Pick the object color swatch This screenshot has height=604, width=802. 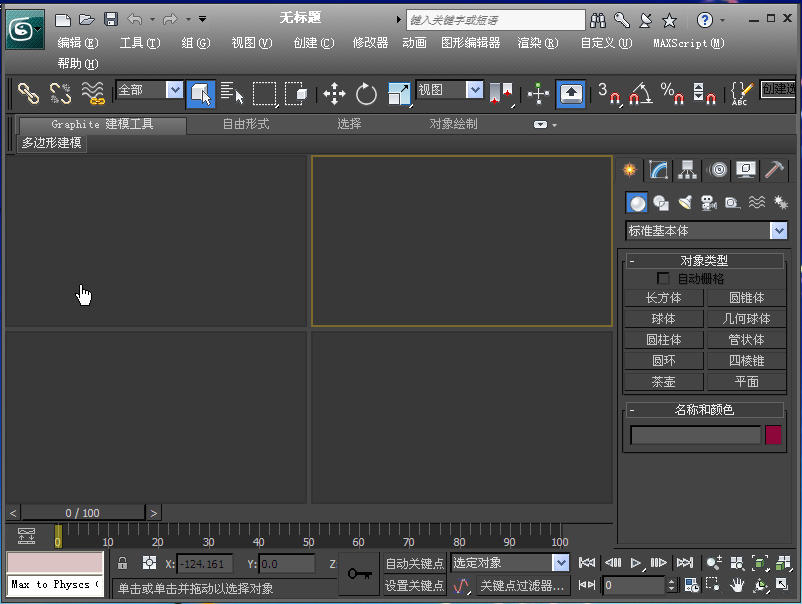[773, 434]
